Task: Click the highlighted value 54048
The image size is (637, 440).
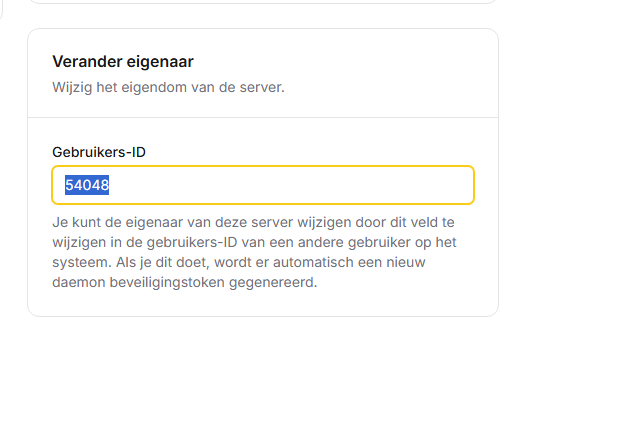Action: [87, 185]
